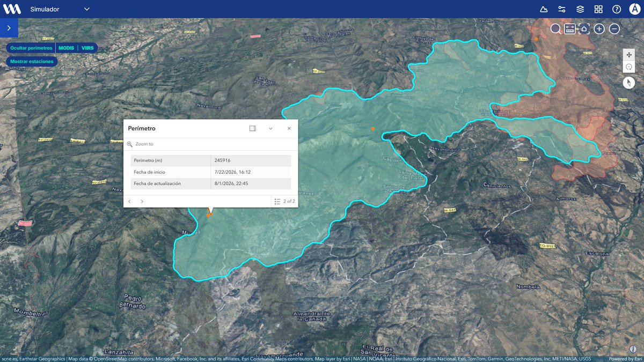Viewport: 644px width, 362px height.
Task: Click the Almendral de la Cañada label
Action: pyautogui.click(x=311, y=316)
